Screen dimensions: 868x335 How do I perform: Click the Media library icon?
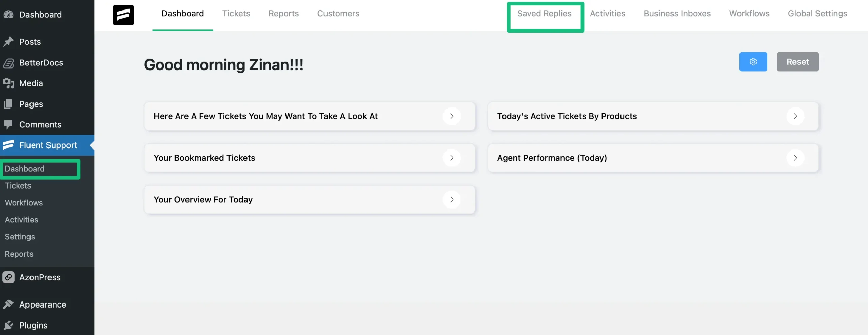8,83
